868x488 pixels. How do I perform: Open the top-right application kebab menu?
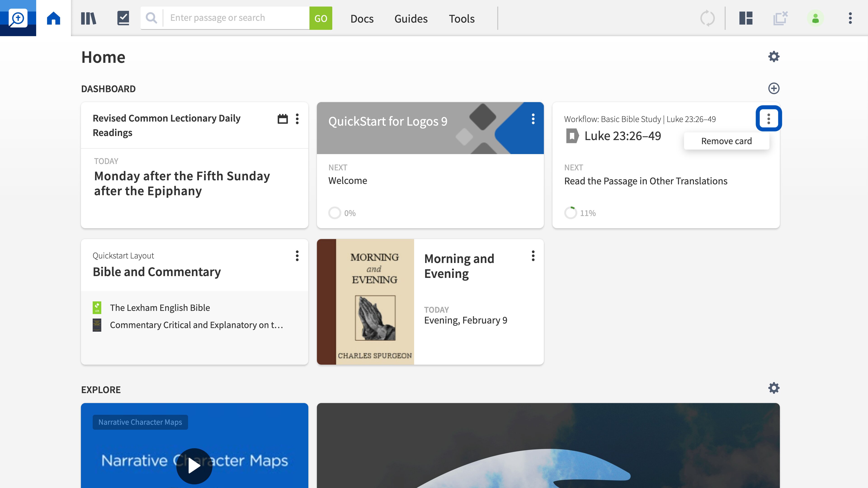(x=850, y=18)
